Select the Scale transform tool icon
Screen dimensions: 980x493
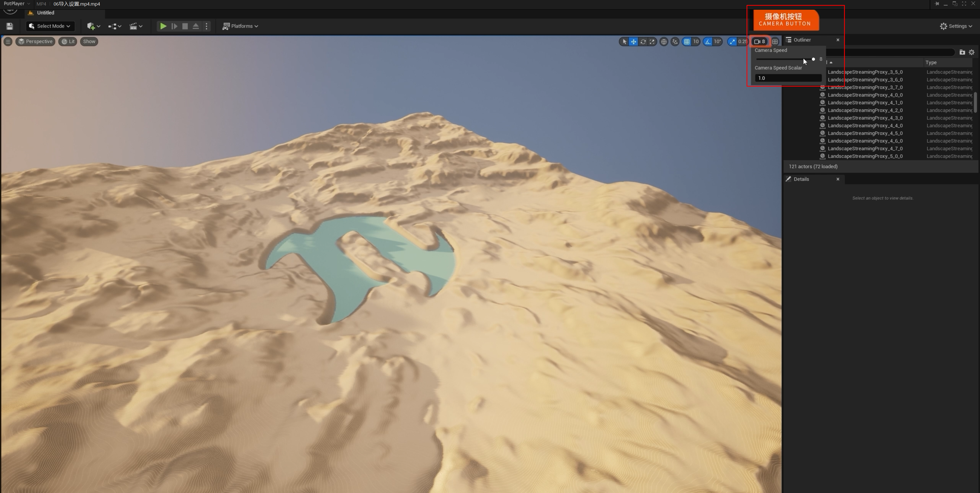(652, 42)
